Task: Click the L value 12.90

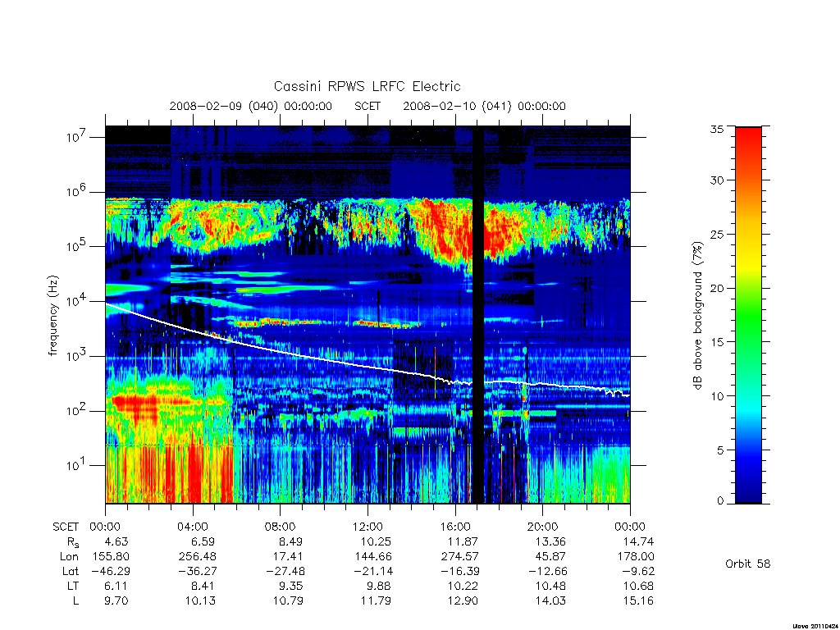Action: 463,600
